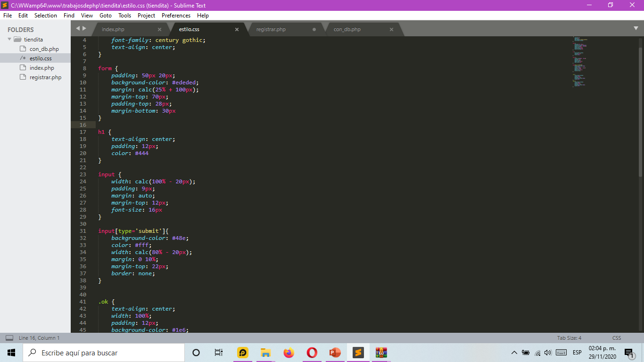The width and height of the screenshot is (644, 362).
Task: Click line number 16 in gutter
Action: [83, 125]
